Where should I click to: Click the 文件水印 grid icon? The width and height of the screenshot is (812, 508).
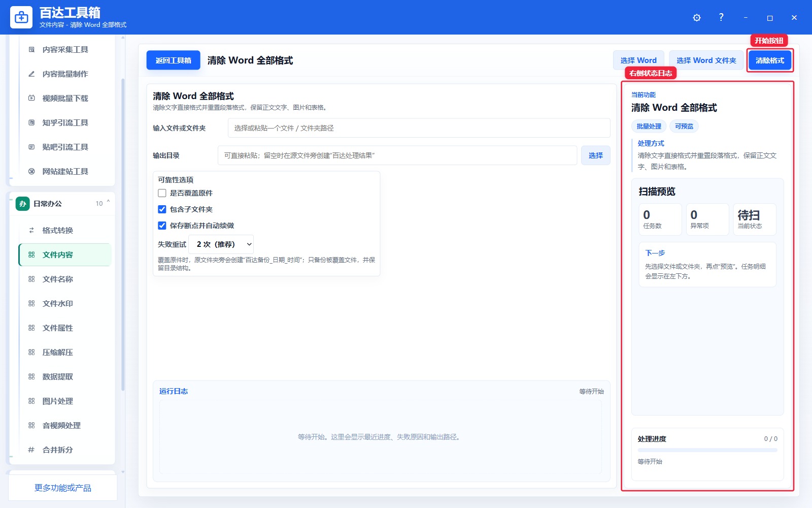(x=31, y=304)
